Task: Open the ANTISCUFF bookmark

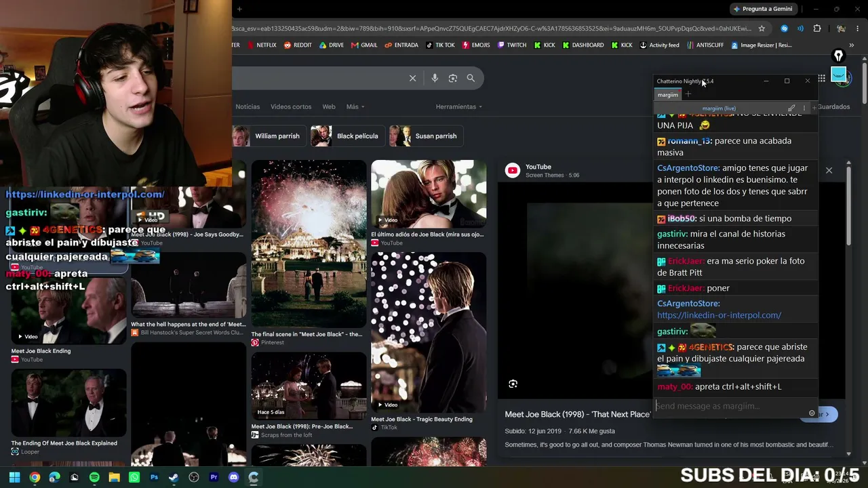Action: tap(705, 45)
